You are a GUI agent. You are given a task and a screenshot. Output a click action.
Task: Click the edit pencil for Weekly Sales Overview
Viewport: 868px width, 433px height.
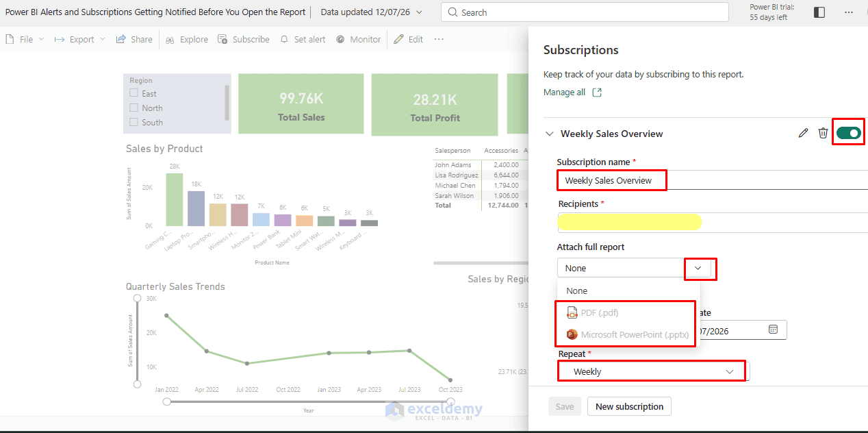pos(804,133)
